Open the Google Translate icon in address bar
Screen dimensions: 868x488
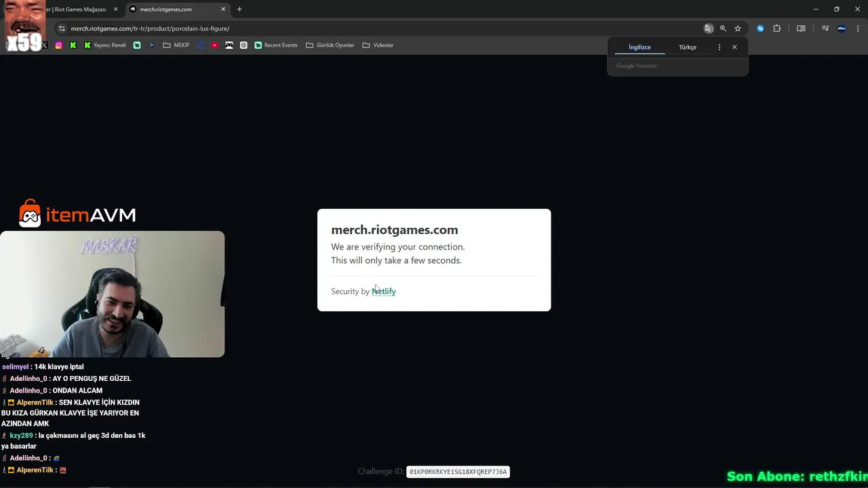(x=709, y=28)
